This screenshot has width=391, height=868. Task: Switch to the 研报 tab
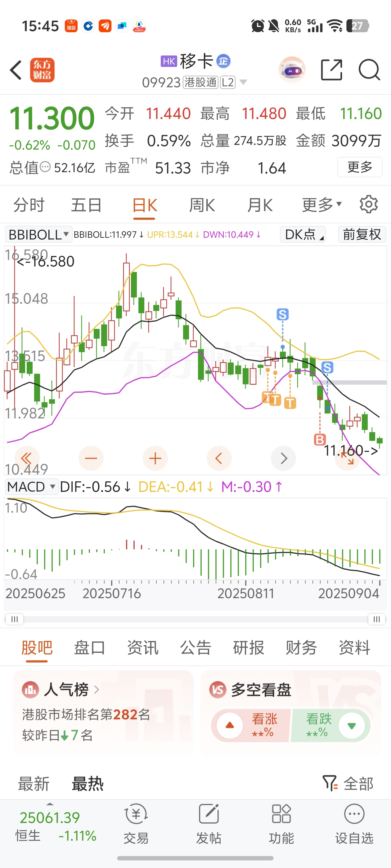point(249,647)
